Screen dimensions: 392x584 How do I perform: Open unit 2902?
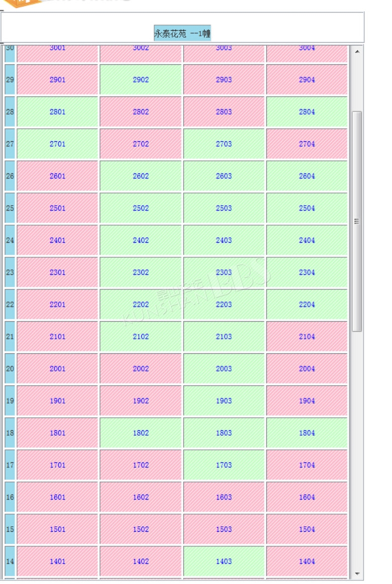pos(141,80)
